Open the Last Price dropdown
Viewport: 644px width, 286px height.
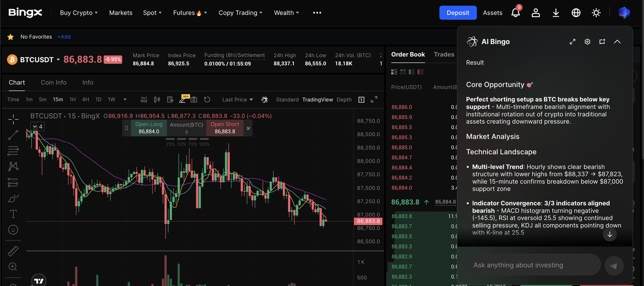coord(237,100)
